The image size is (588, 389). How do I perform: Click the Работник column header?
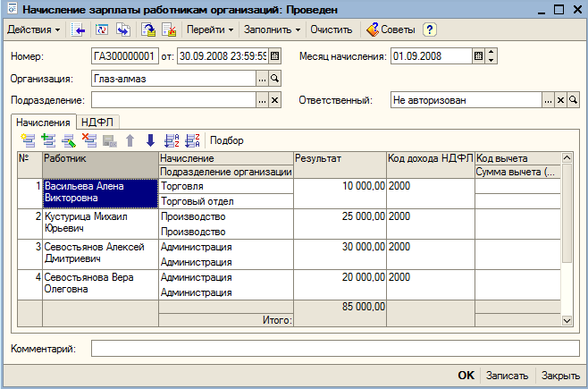[x=100, y=165]
